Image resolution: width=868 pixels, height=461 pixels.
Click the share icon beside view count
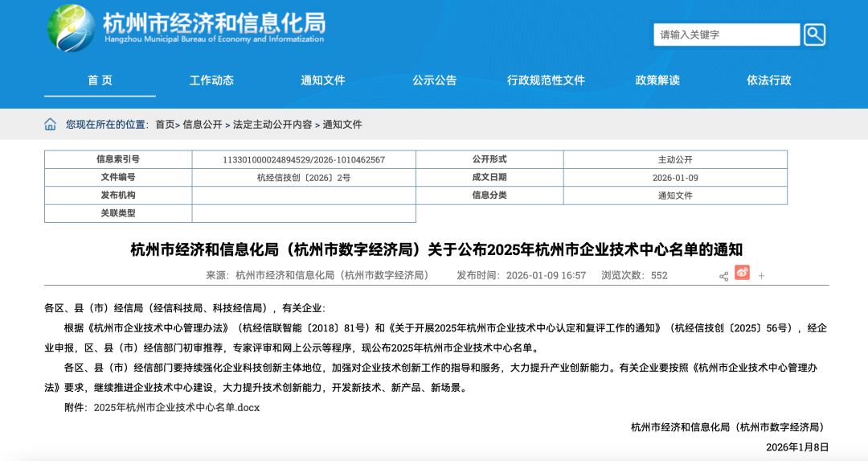(x=723, y=276)
